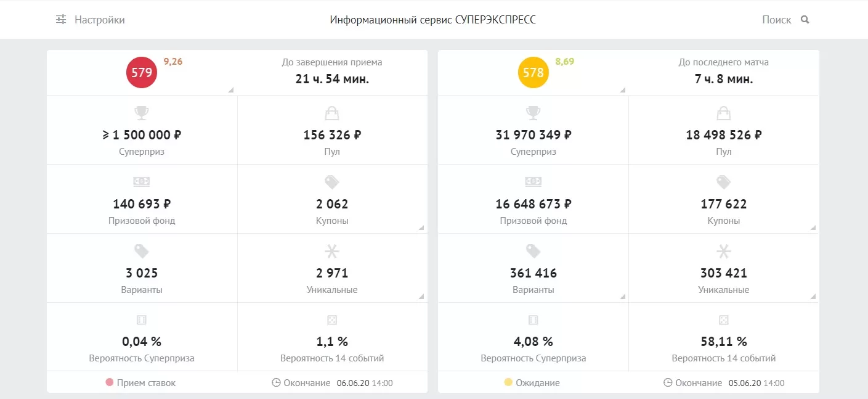Viewport: 868px width, 399px height.
Task: Open the Настройки sliders icon
Action: (60, 19)
